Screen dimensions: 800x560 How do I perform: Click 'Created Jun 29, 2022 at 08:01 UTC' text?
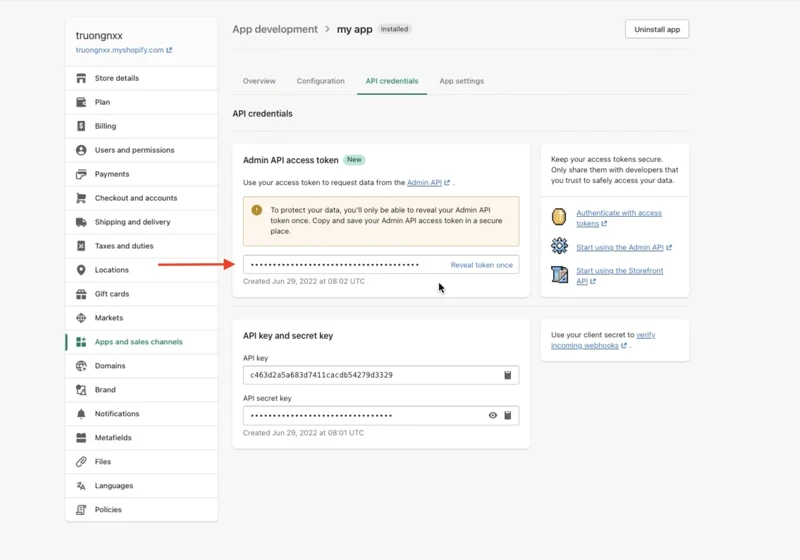pyautogui.click(x=304, y=432)
